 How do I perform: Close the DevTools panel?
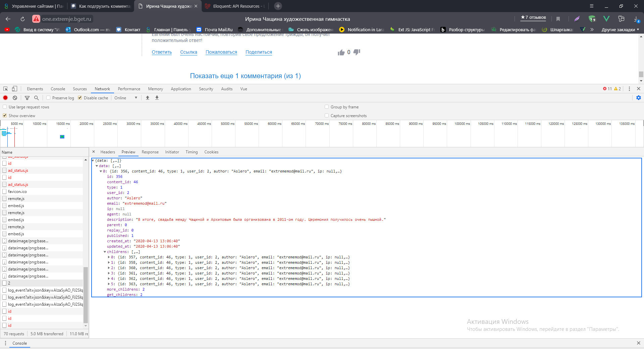click(x=639, y=89)
